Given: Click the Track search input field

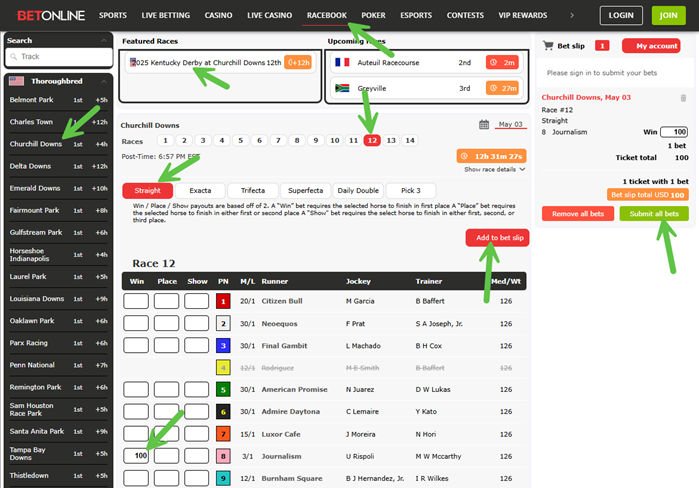Looking at the screenshot, I should (x=64, y=57).
